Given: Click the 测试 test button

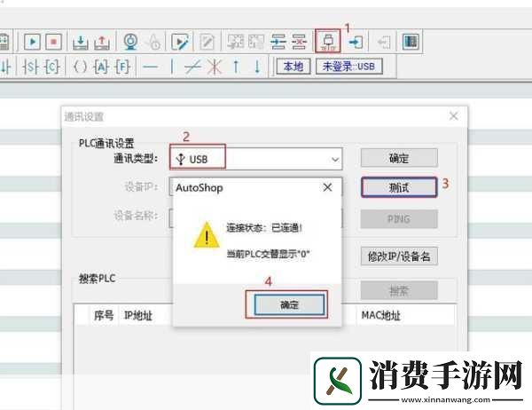Looking at the screenshot, I should [399, 187].
